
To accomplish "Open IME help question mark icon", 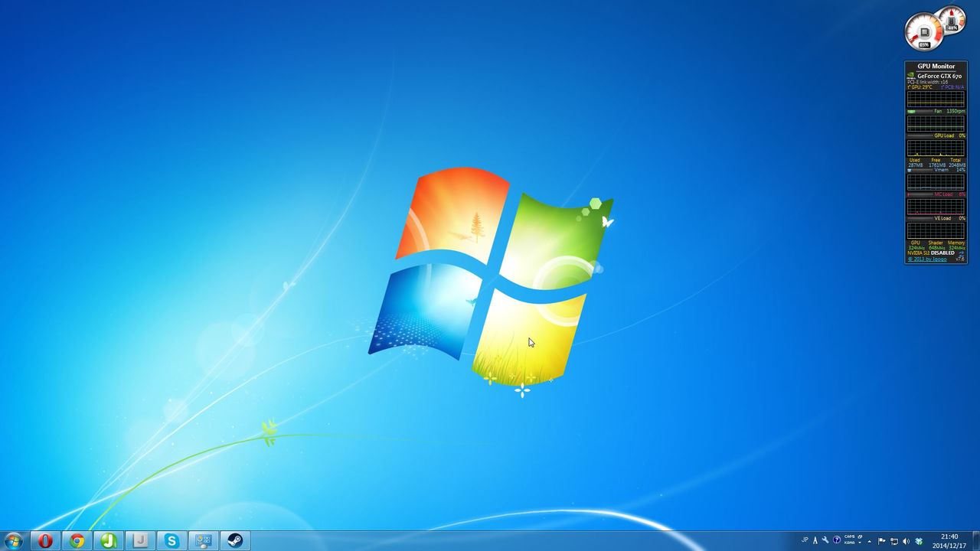I will point(836,540).
